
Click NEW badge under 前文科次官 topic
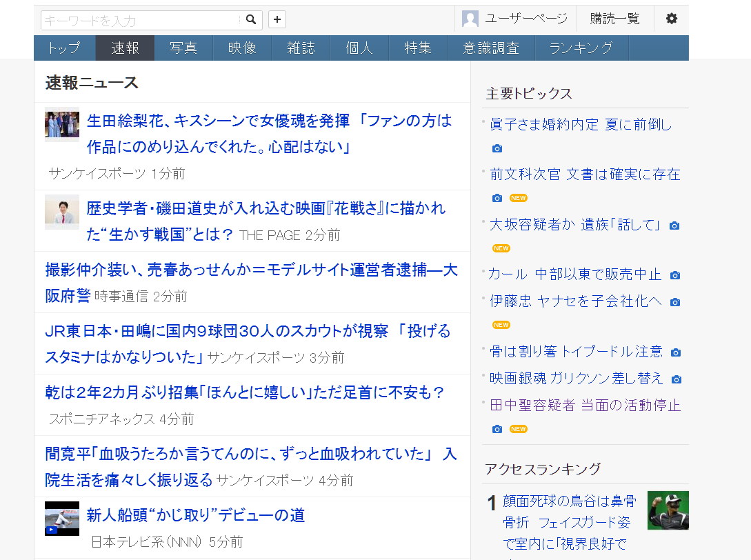518,199
